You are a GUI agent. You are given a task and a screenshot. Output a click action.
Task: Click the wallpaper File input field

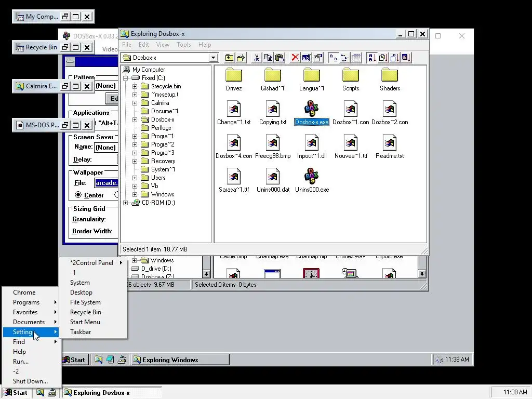[x=107, y=183]
